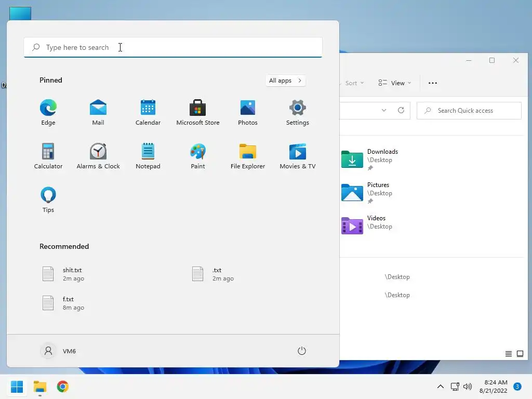
Task: Switch to large thumbnails view in File Explorer
Action: coord(520,354)
